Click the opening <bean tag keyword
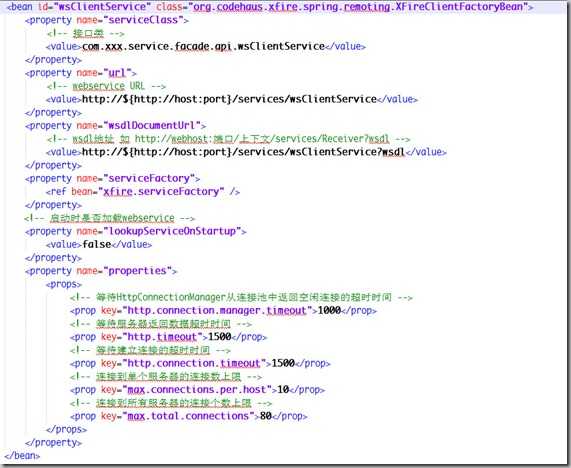Viewport: 571px width, 468px height. click(19, 7)
